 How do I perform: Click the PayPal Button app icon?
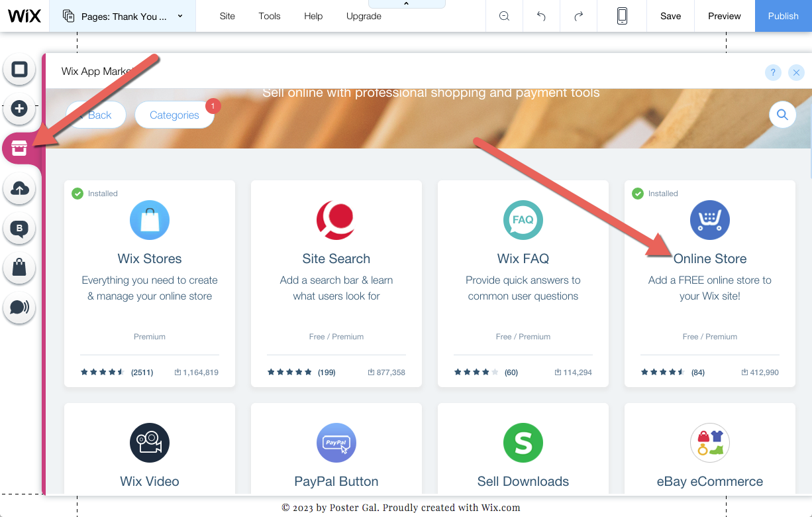point(336,443)
